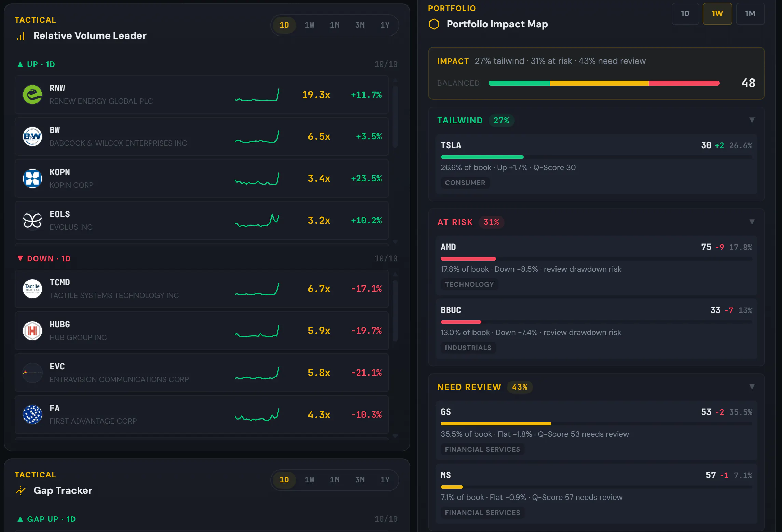Screen dimensions: 782x532
Task: Click the Gap Tracker spark icon
Action: pyautogui.click(x=21, y=490)
